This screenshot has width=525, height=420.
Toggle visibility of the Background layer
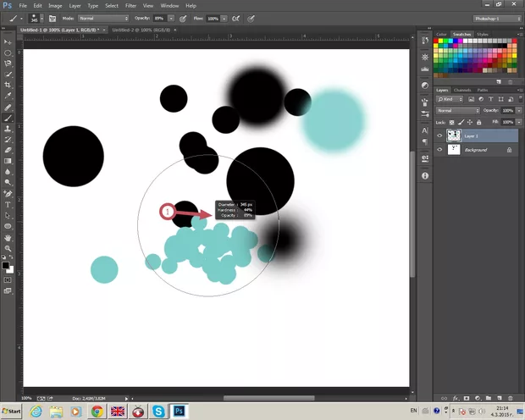tap(439, 150)
